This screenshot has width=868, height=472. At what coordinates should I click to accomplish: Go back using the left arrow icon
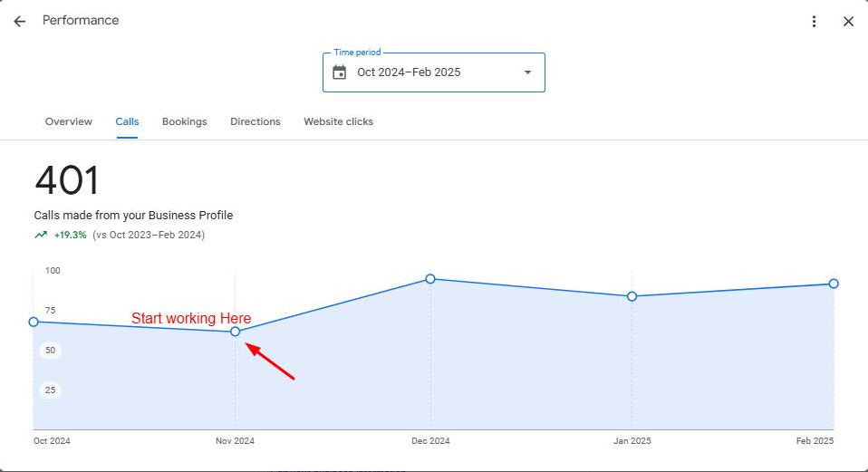click(x=19, y=22)
